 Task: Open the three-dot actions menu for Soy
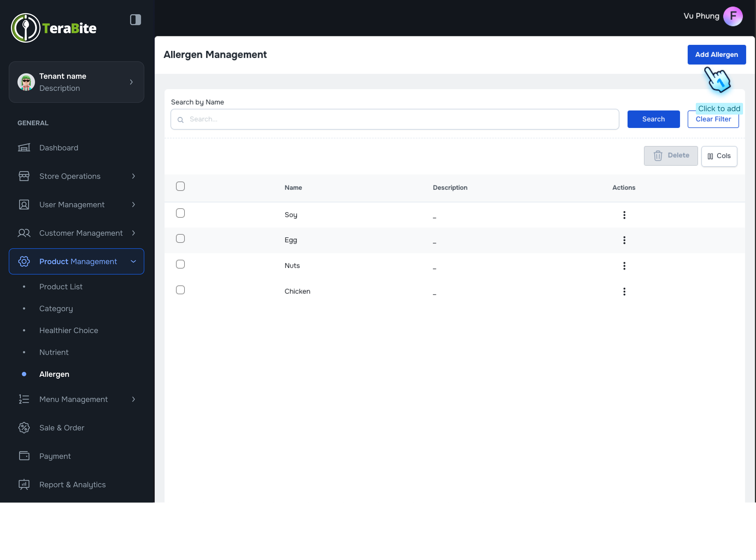click(624, 215)
